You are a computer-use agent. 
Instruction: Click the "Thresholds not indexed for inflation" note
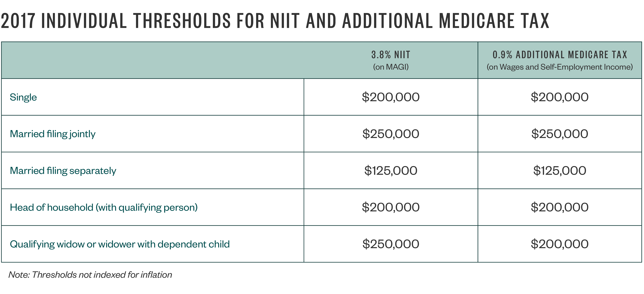90,275
